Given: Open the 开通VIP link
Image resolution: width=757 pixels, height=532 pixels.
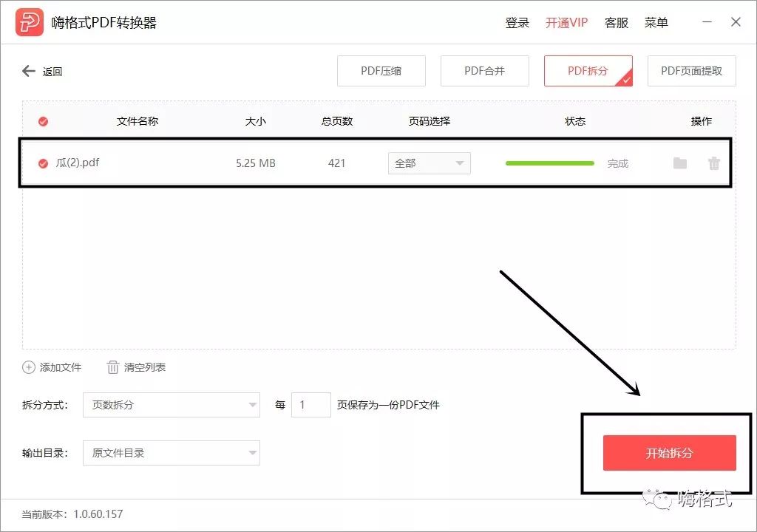Looking at the screenshot, I should click(566, 23).
